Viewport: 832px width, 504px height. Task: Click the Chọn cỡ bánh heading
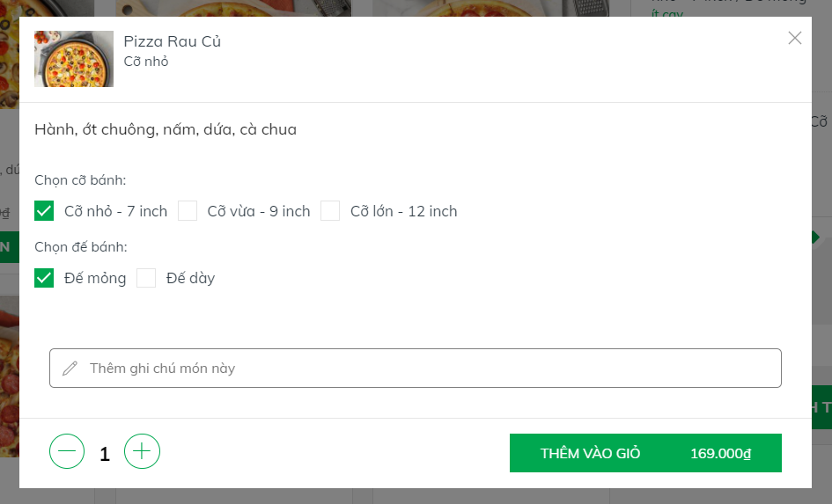tap(80, 180)
